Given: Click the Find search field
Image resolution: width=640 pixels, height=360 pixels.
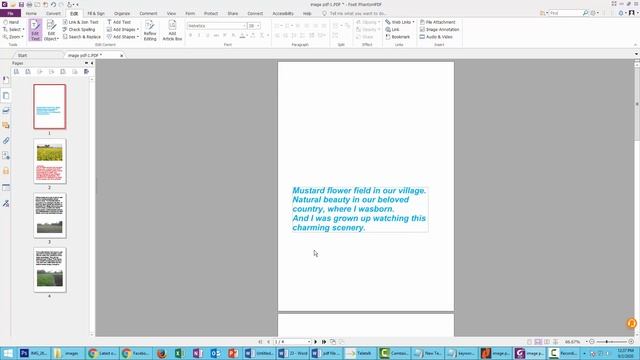Looking at the screenshot, I should 565,13.
